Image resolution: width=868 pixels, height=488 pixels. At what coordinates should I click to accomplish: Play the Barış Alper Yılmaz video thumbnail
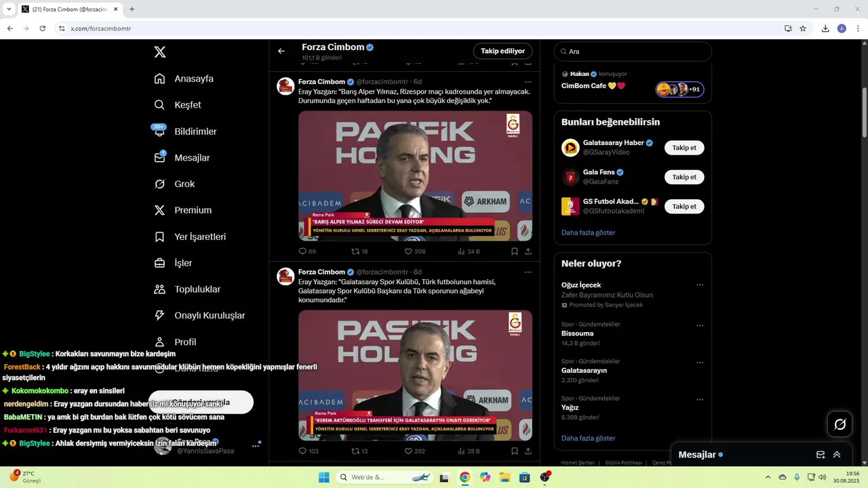click(x=415, y=176)
